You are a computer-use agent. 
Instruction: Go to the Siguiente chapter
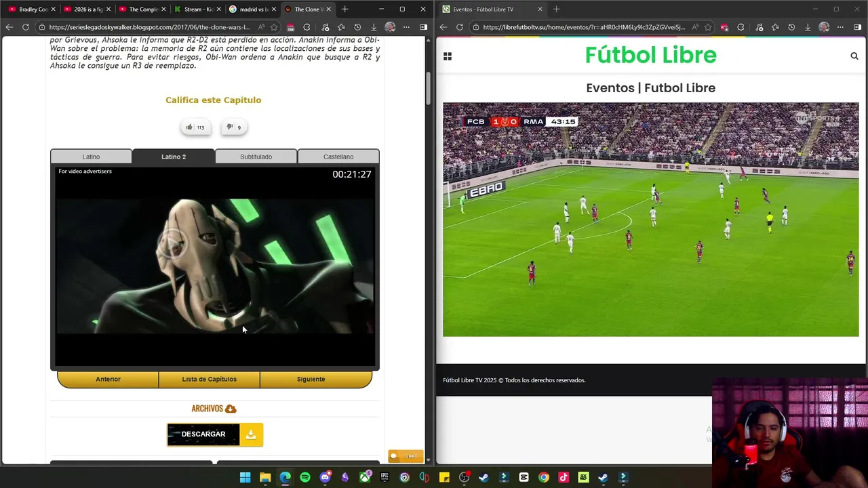311,379
